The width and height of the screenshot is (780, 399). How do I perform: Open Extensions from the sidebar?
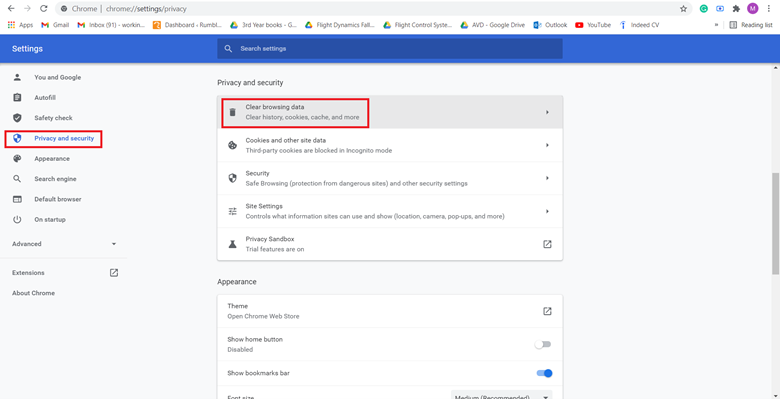point(28,273)
